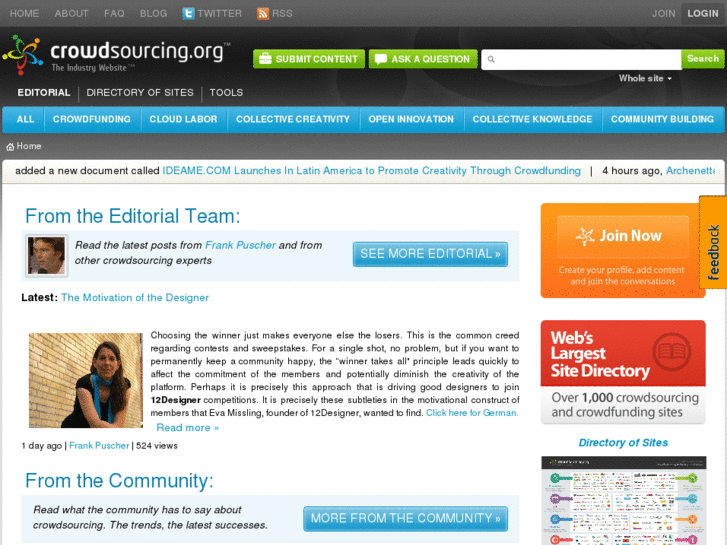Click in the site search field
This screenshot has width=727, height=545.
point(581,59)
